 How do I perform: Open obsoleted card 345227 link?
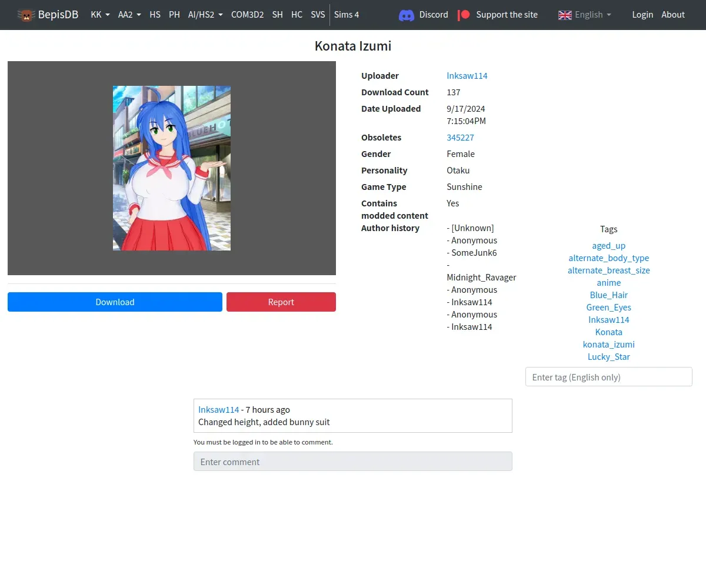click(x=460, y=138)
